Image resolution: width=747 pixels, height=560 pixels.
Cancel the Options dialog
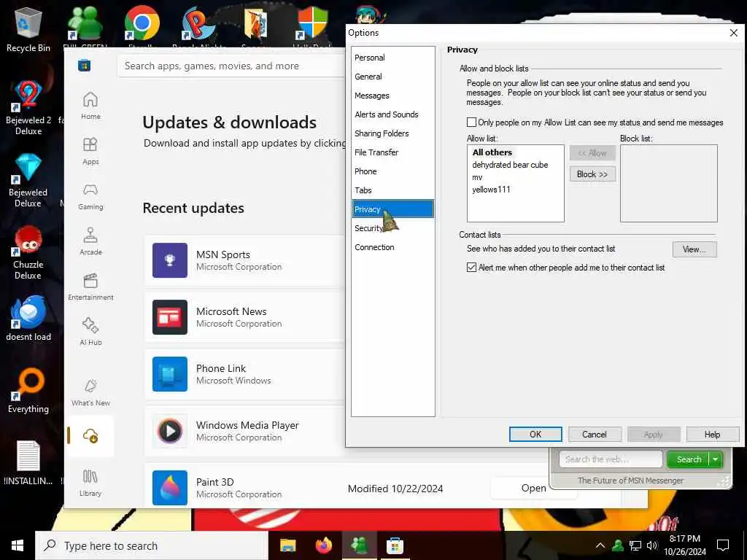coord(594,435)
